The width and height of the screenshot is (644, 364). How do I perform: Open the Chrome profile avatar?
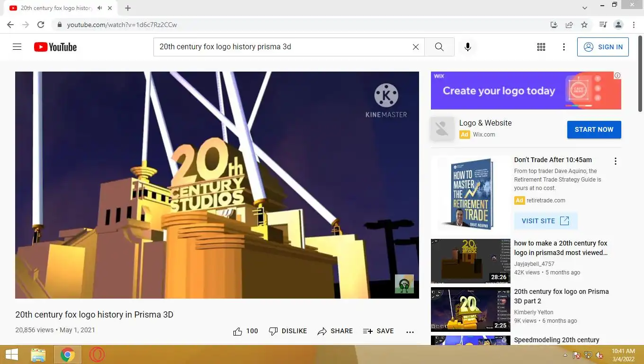point(618,25)
